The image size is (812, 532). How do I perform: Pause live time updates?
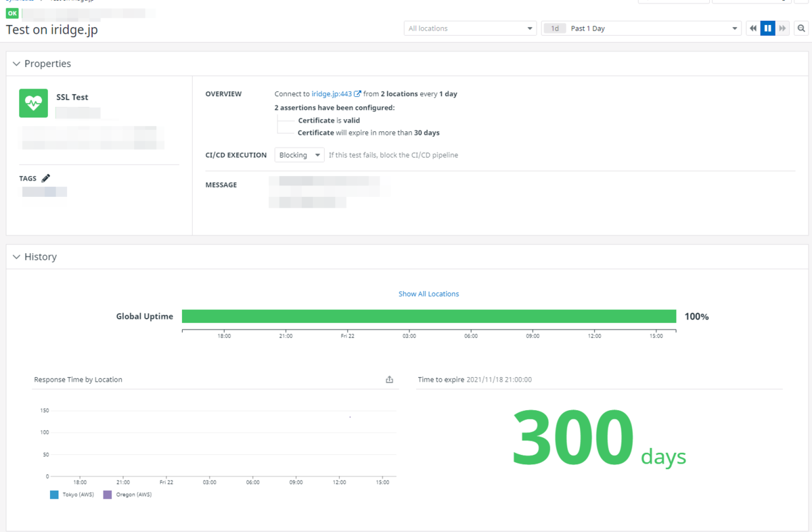[767, 28]
